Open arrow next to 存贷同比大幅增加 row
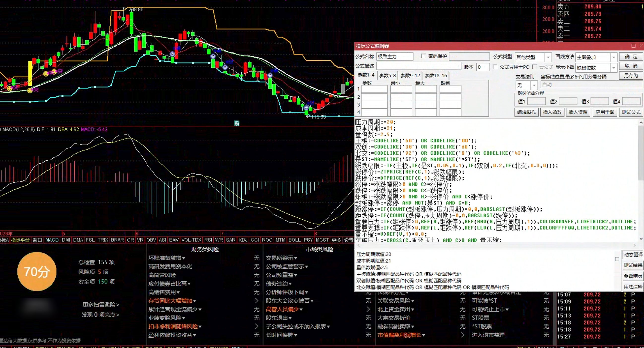Viewport: 644px width, 348px height. click(256, 300)
